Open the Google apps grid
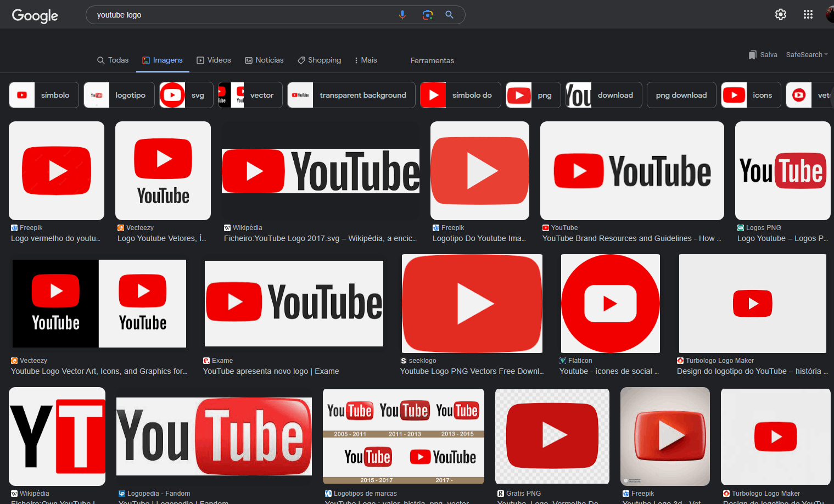The height and width of the screenshot is (504, 834). pyautogui.click(x=808, y=14)
